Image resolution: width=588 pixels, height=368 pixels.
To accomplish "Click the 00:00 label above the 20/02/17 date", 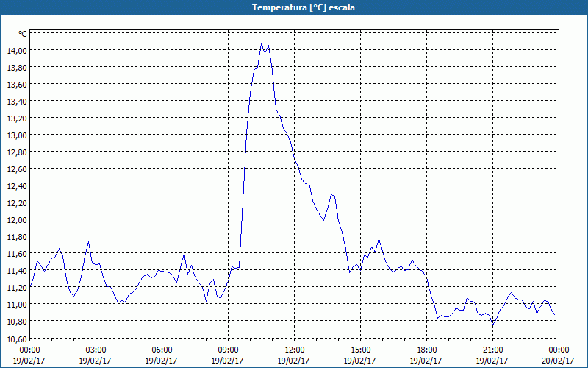I will [x=559, y=350].
